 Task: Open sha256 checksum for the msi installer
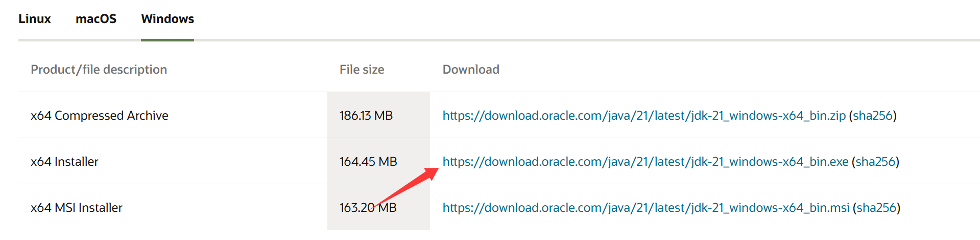876,208
